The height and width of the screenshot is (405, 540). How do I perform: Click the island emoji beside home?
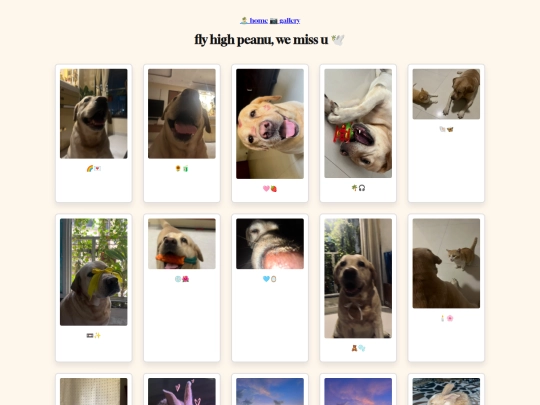click(x=244, y=21)
